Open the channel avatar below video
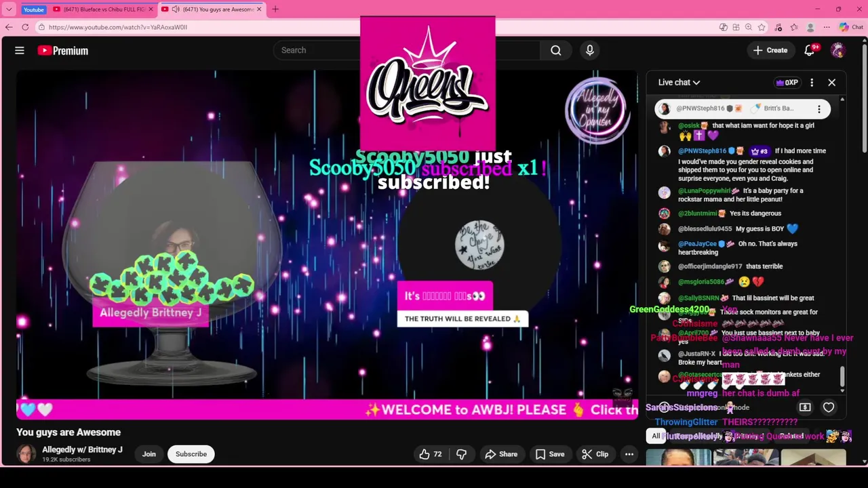The height and width of the screenshot is (488, 868). 26,454
